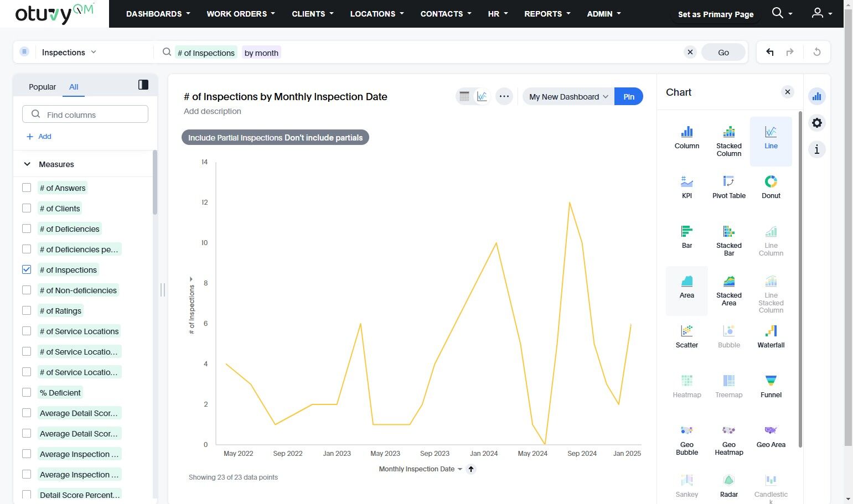This screenshot has width=853, height=504.
Task: Check the # of Deficiencies box
Action: click(27, 228)
